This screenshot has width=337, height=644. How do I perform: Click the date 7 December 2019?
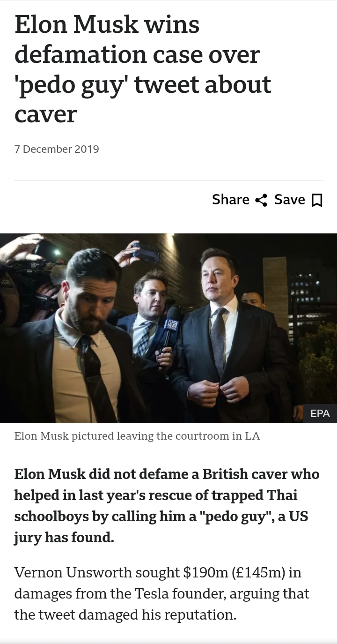point(57,149)
